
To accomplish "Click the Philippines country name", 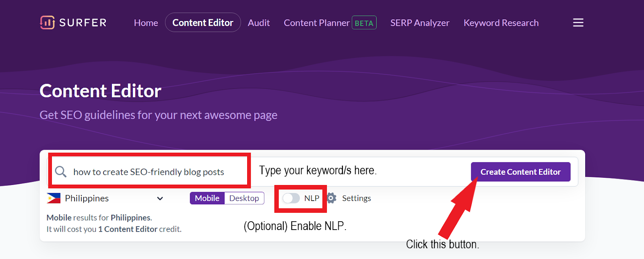I will coord(87,198).
